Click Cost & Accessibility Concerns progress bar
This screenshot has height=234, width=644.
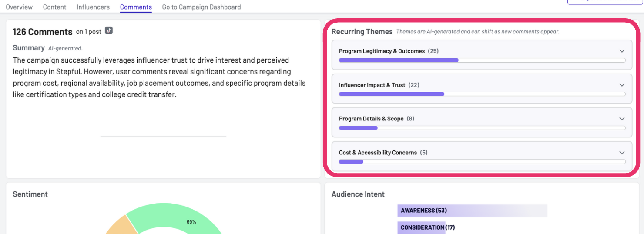pos(482,162)
